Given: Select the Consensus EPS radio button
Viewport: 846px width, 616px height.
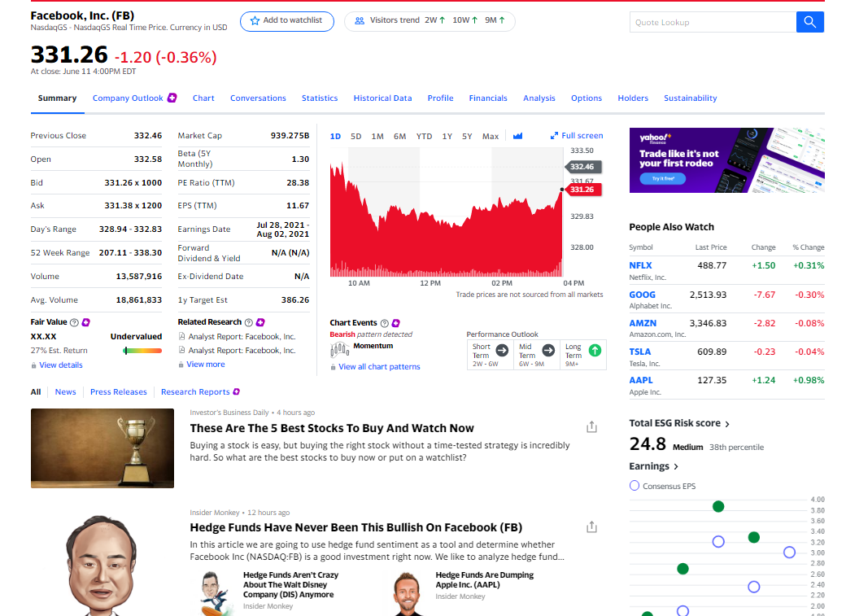Looking at the screenshot, I should click(634, 485).
